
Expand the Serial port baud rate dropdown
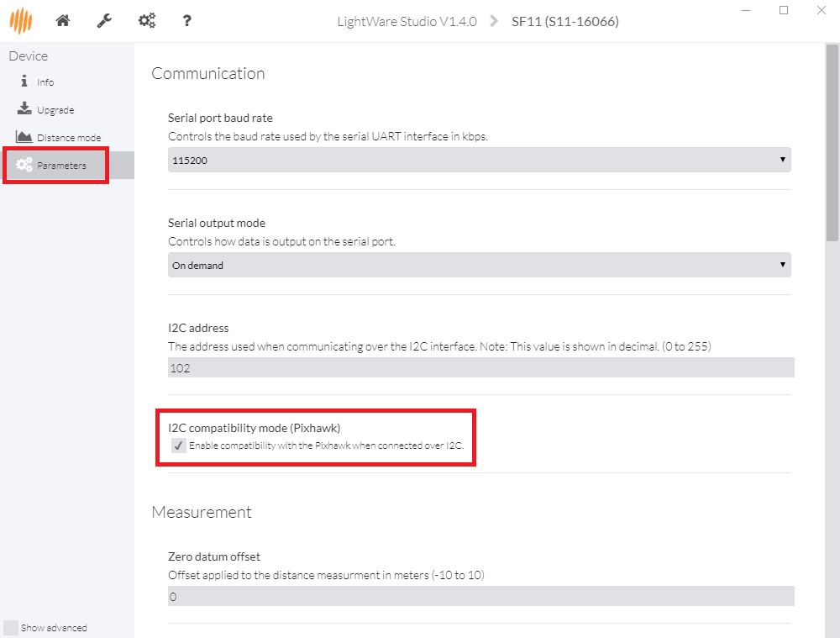point(479,159)
